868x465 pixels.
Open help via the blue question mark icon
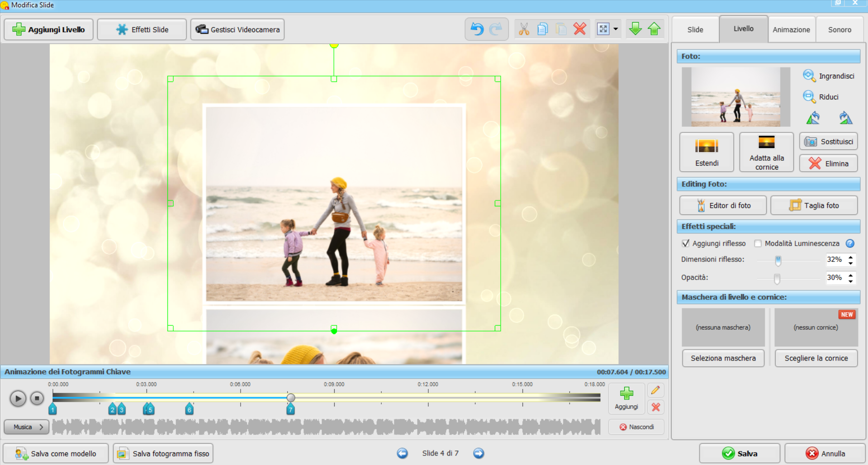[850, 243]
